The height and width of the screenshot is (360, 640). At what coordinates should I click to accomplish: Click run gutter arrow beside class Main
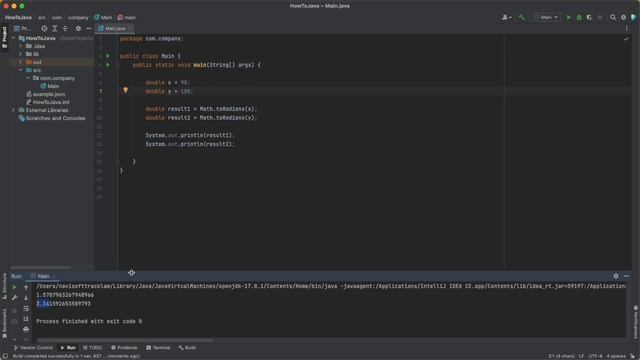[108, 56]
